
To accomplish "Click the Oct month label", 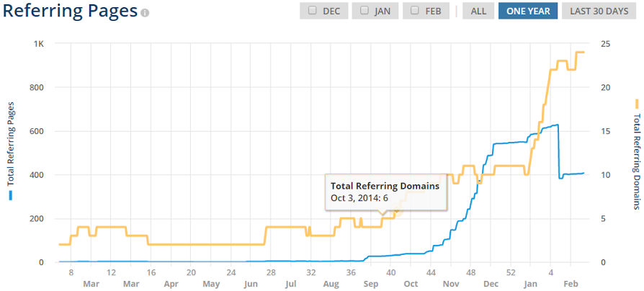I will pos(411,284).
